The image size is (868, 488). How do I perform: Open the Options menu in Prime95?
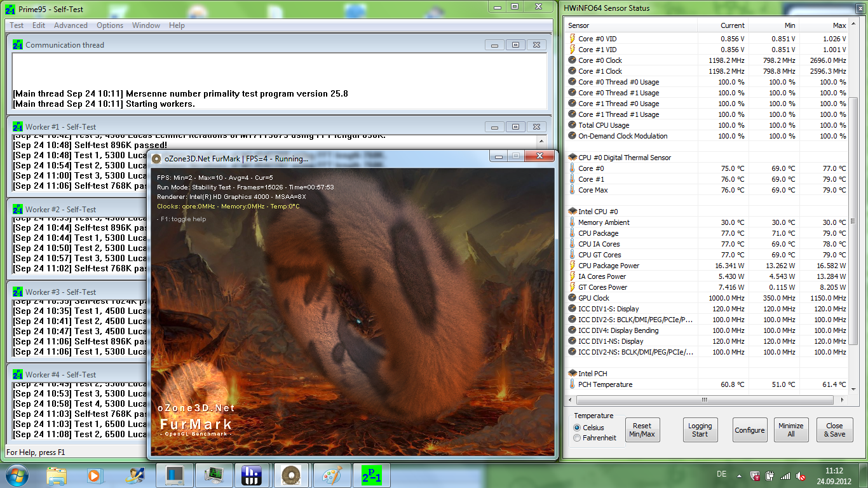(110, 25)
